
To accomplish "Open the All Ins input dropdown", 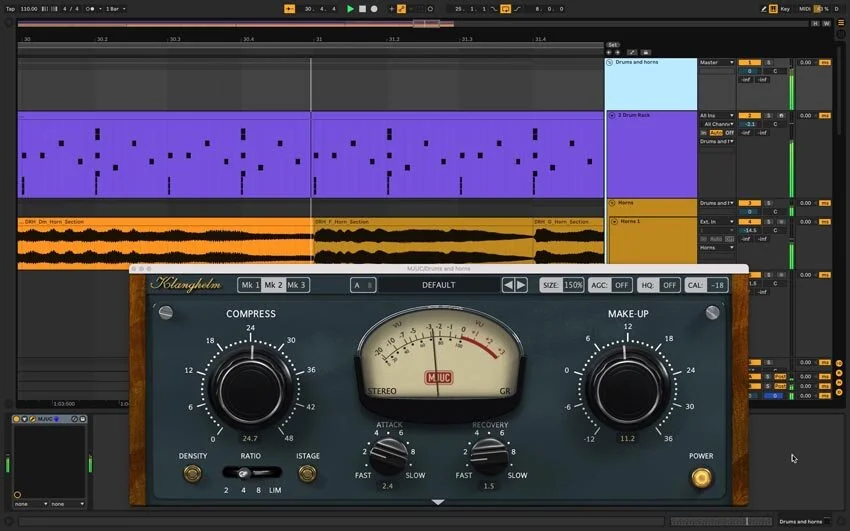I will [x=716, y=115].
